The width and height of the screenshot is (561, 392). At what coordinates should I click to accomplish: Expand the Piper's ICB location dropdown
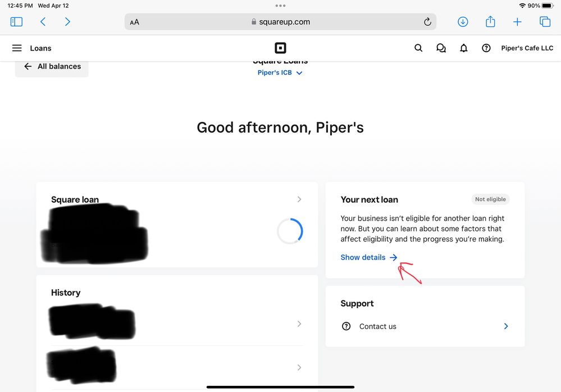[280, 72]
